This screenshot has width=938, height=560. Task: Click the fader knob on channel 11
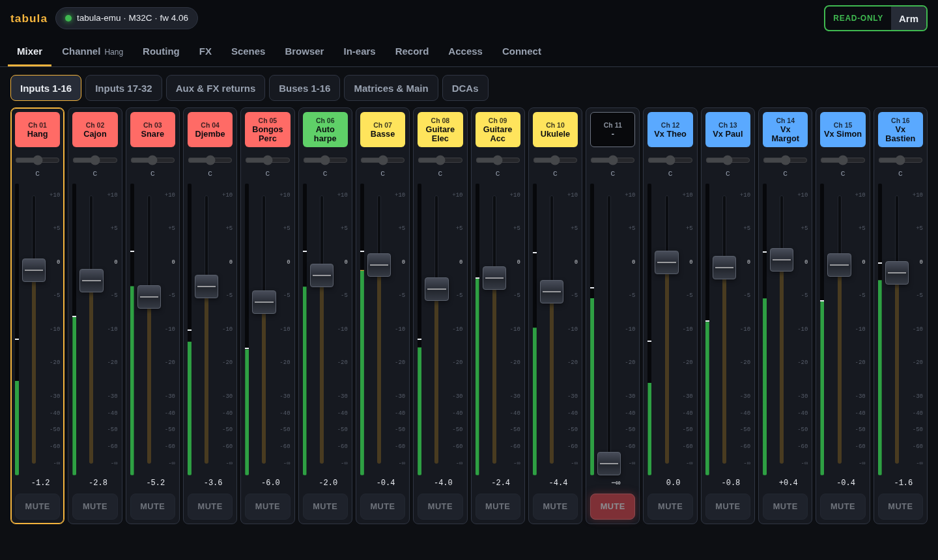pos(609,464)
